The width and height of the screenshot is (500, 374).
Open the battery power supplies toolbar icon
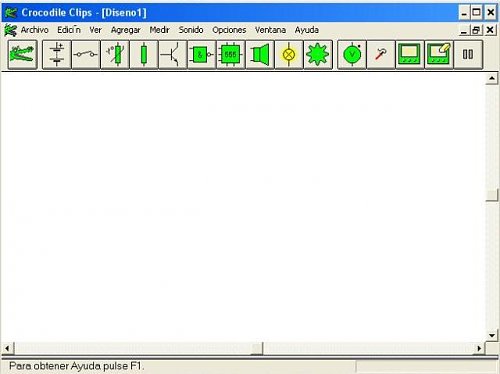[57, 55]
